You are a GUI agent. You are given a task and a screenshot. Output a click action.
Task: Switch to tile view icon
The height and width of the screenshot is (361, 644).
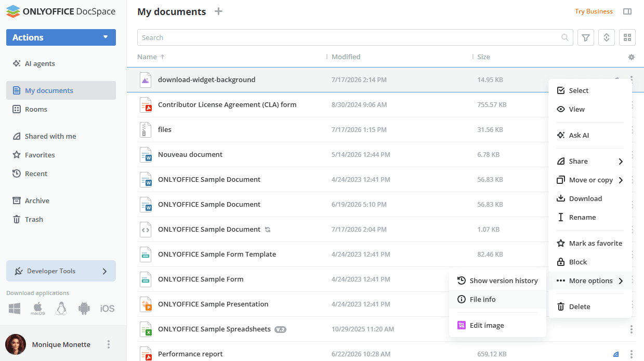(x=627, y=37)
